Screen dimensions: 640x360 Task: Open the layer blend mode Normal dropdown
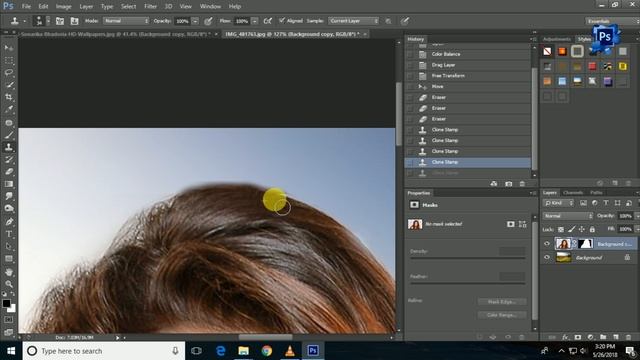[568, 216]
